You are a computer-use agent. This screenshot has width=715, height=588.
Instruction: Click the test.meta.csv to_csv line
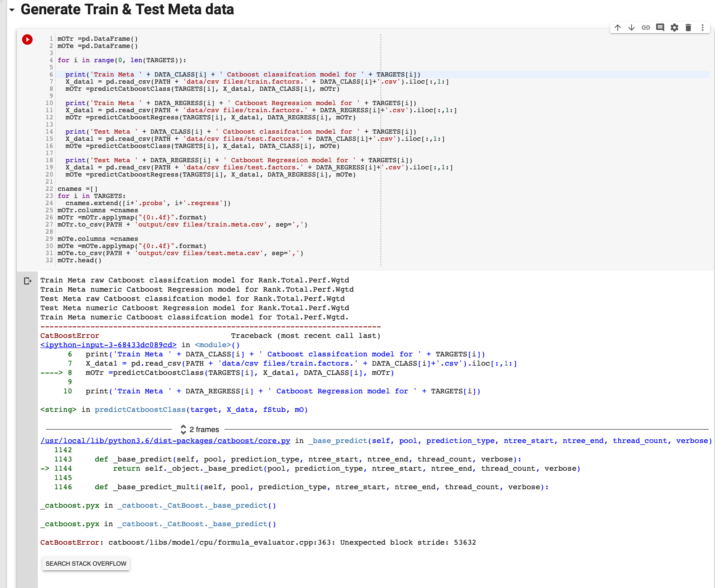[180, 253]
